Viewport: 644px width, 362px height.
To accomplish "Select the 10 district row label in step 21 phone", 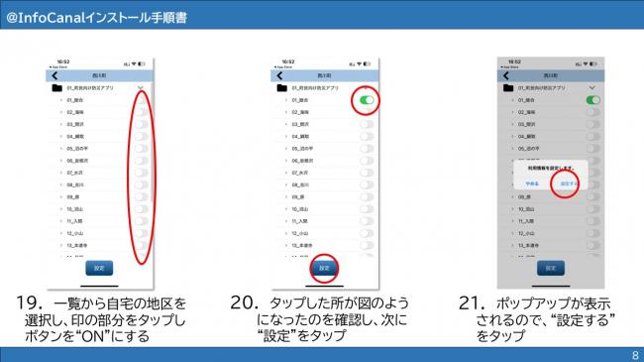I will pos(526,209).
